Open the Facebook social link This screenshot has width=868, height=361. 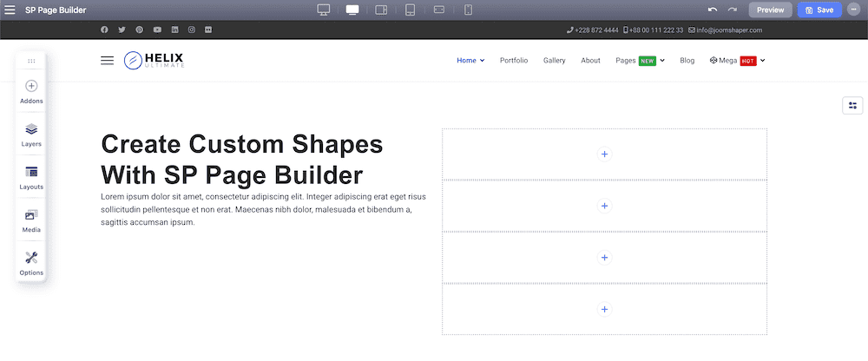[104, 30]
